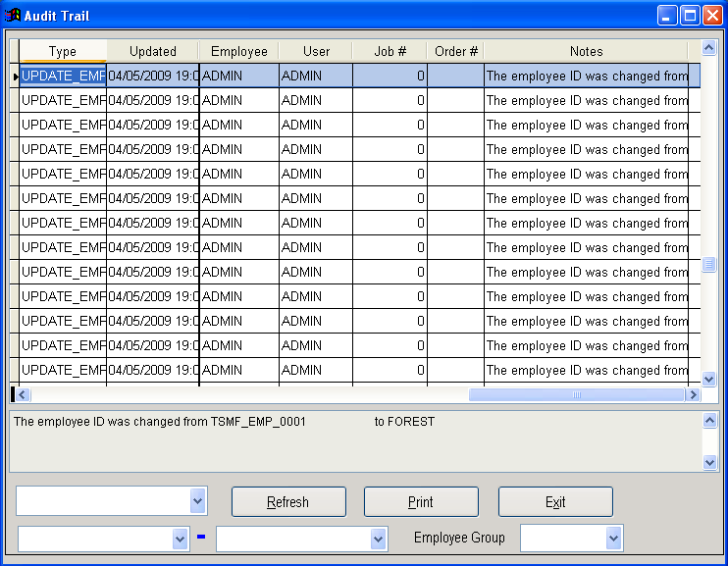728x566 pixels.
Task: Sort by the Type column header
Action: click(x=63, y=52)
